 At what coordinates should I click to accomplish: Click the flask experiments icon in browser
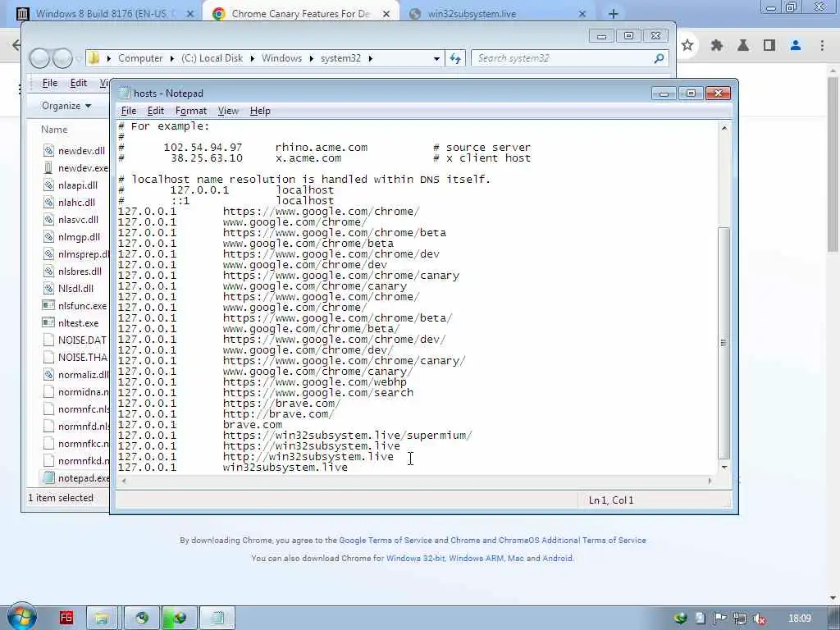point(743,46)
